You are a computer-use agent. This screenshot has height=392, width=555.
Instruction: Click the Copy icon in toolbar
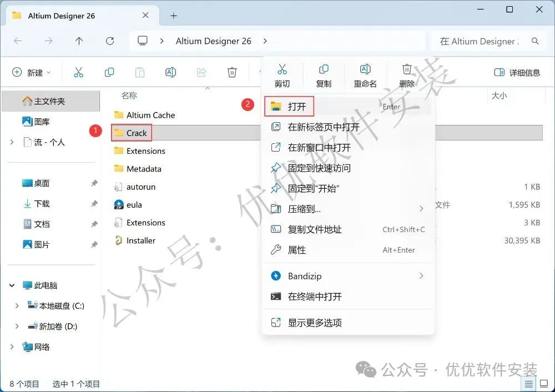(109, 73)
